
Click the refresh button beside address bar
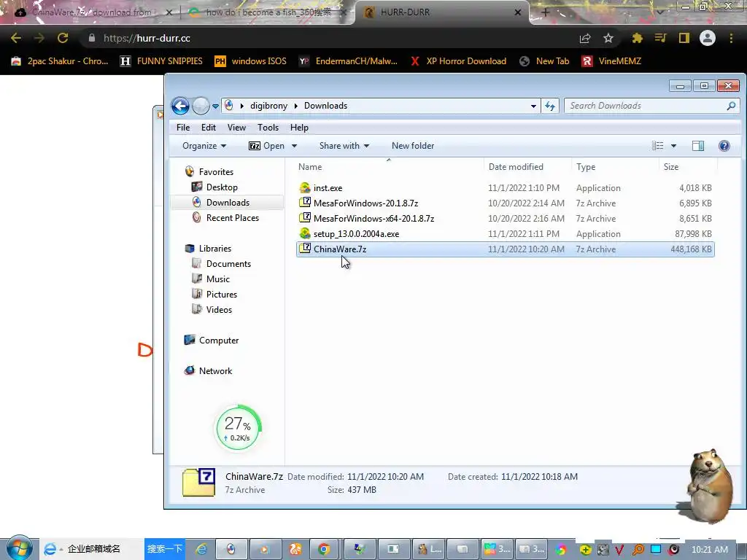[550, 106]
